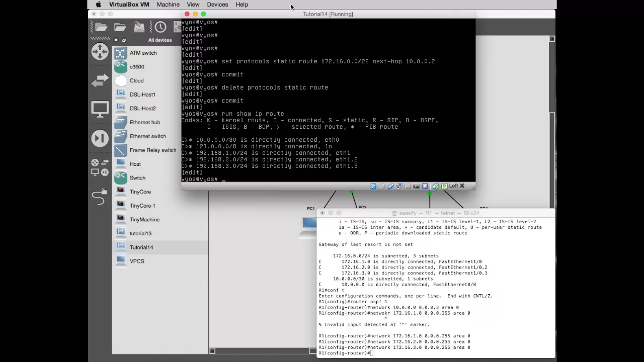Select TinyCore device
644x362 pixels.
(x=160, y=192)
